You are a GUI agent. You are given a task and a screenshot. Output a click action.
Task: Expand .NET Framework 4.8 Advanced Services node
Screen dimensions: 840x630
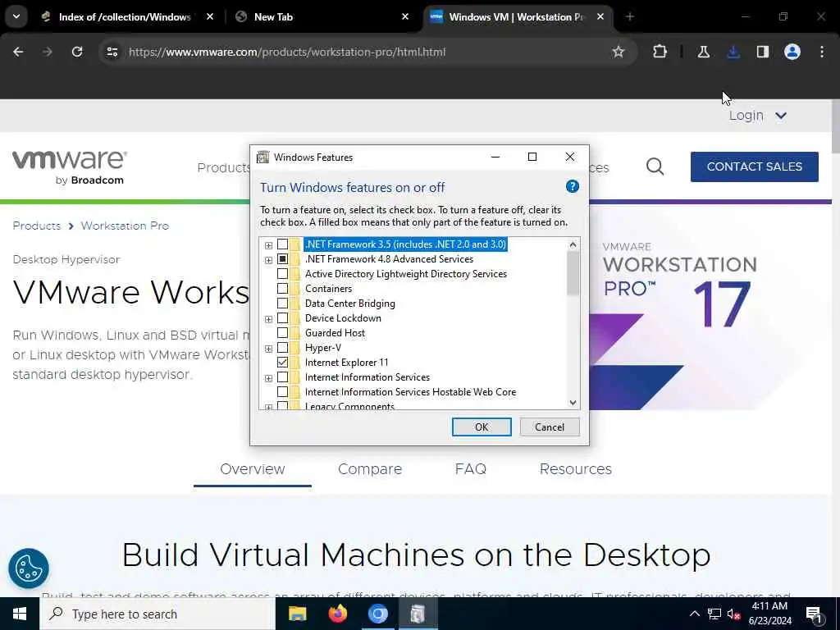click(x=268, y=260)
